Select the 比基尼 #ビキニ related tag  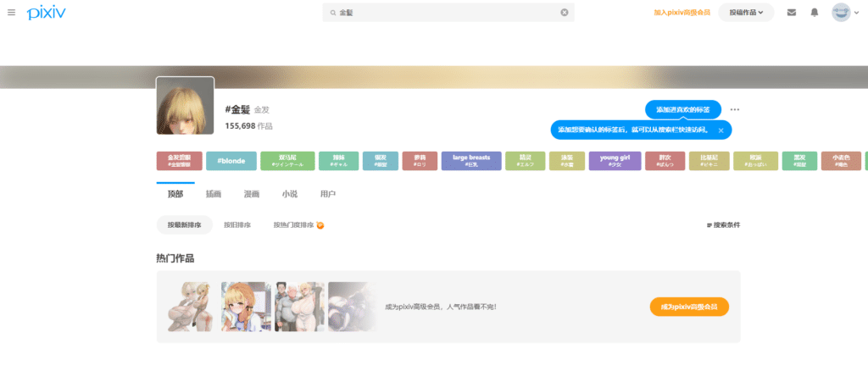pos(709,161)
